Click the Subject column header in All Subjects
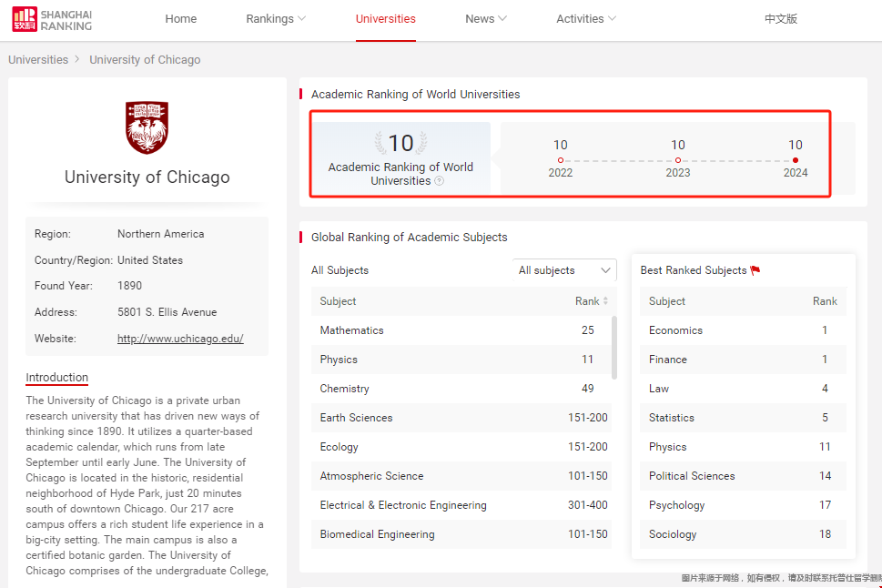 338,301
